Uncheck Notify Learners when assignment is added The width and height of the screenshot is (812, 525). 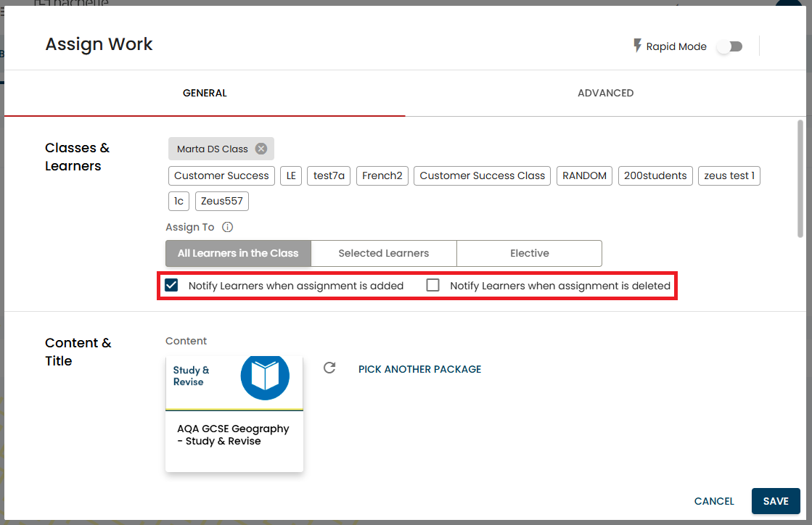(x=172, y=285)
